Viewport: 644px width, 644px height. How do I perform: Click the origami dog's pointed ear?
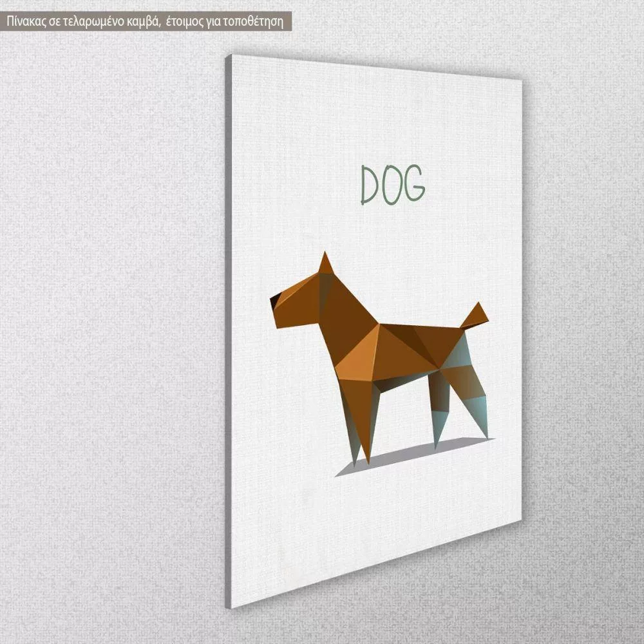click(326, 264)
